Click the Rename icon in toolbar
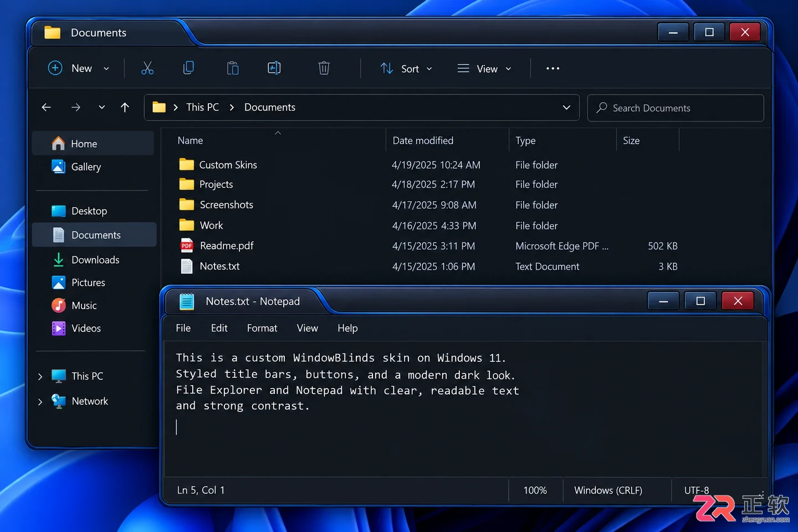 pyautogui.click(x=274, y=68)
